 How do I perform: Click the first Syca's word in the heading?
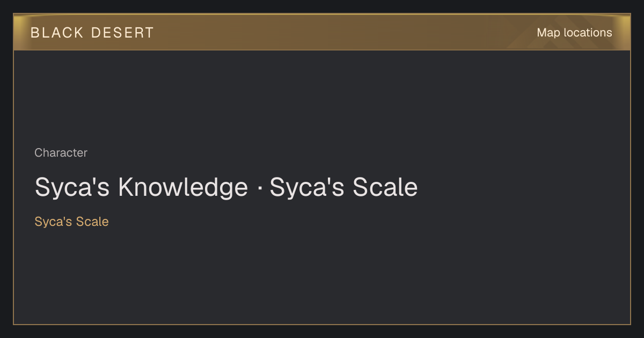[74, 188]
